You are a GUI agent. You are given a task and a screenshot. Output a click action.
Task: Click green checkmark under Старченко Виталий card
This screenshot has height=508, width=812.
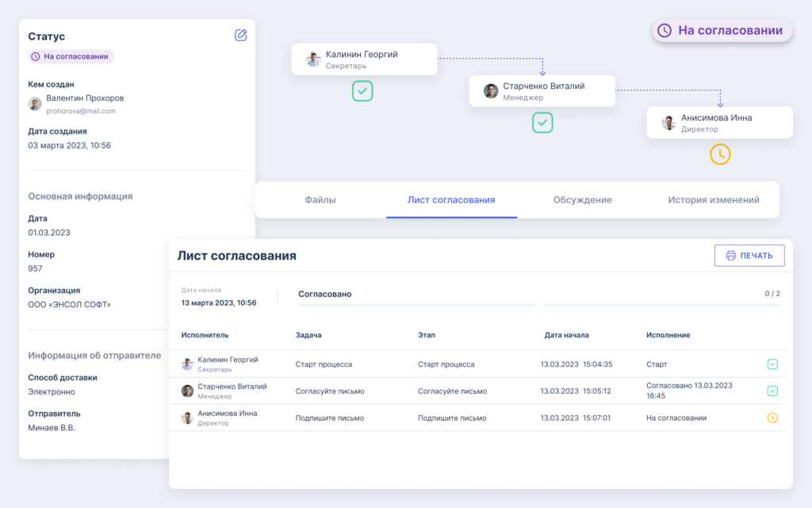coord(542,123)
